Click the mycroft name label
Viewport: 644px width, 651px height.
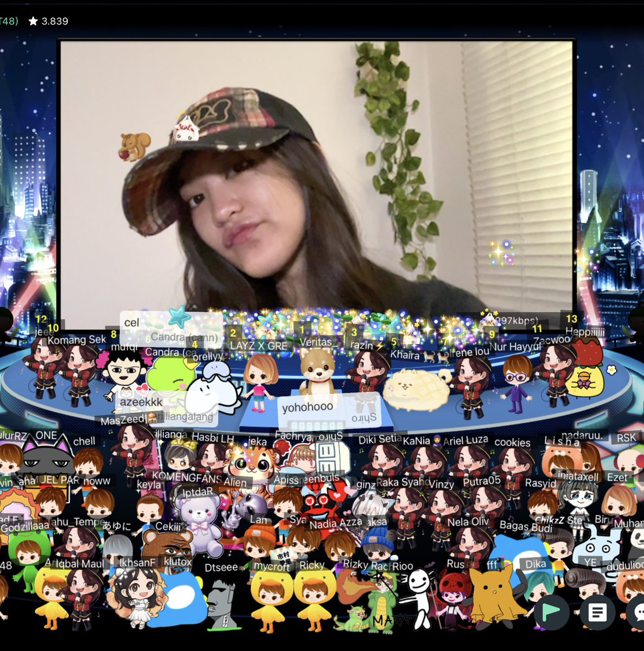pos(272,566)
